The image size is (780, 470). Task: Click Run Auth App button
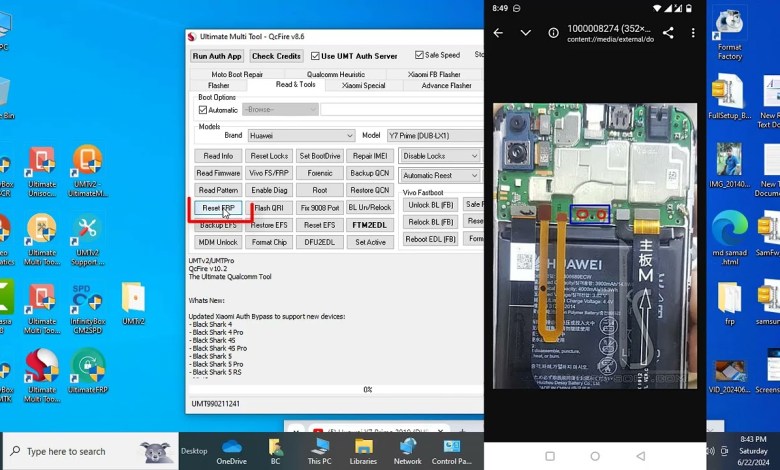tap(217, 56)
